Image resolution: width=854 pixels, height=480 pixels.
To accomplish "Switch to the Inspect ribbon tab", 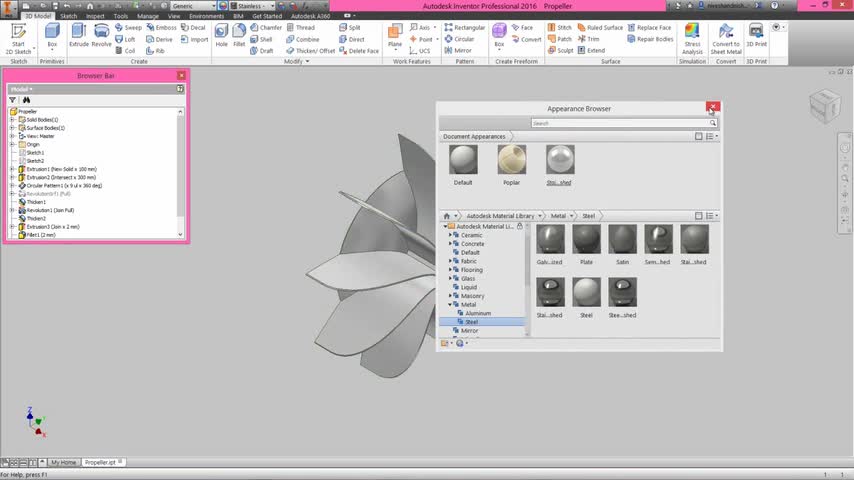I will click(95, 16).
